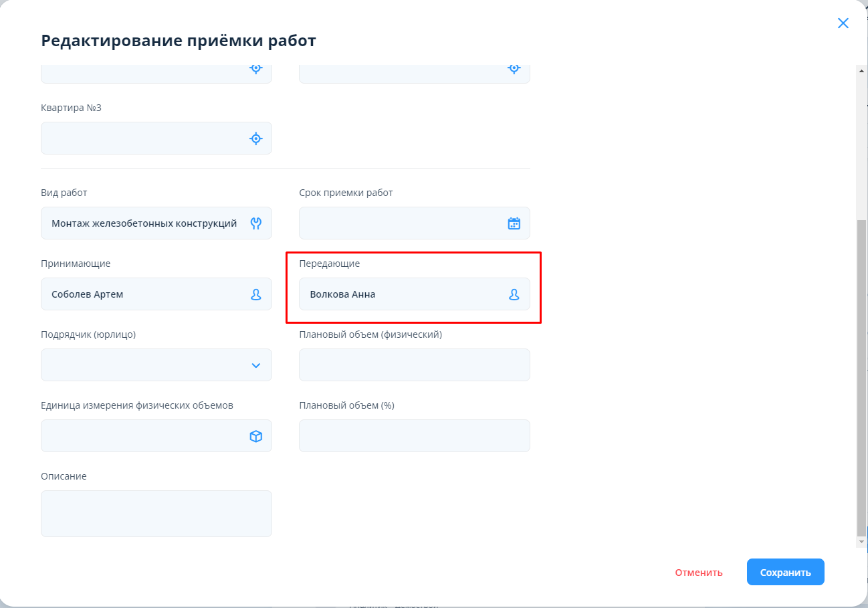The image size is (868, 608).
Task: Click the Отменить link
Action: (x=699, y=573)
